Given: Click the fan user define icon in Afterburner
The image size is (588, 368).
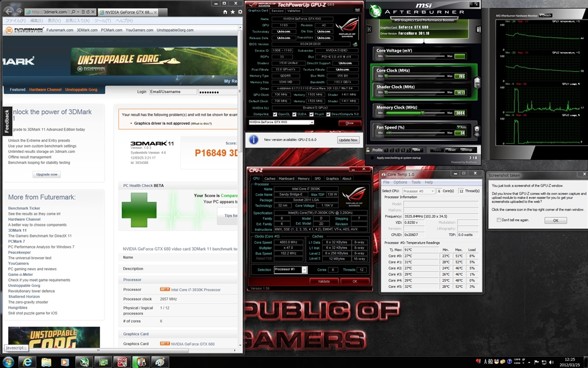Looking at the screenshot, I should (x=477, y=131).
